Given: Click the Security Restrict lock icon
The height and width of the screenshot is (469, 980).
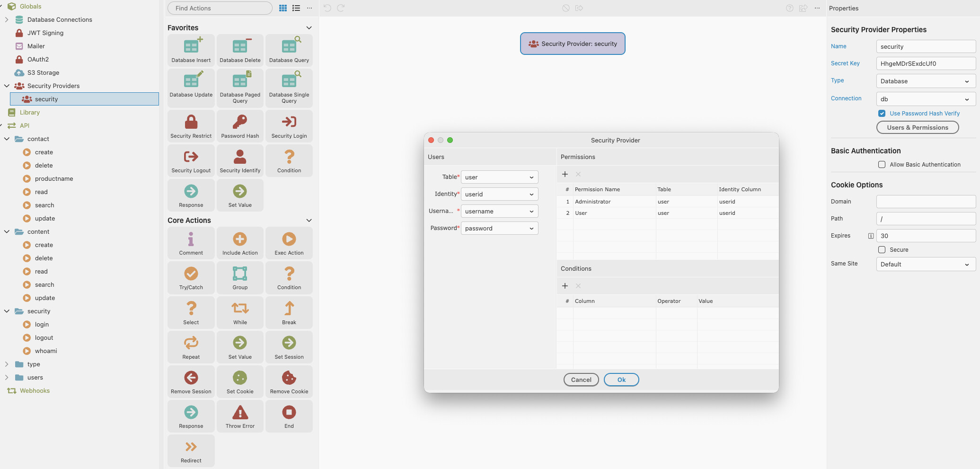Looking at the screenshot, I should [x=191, y=122].
